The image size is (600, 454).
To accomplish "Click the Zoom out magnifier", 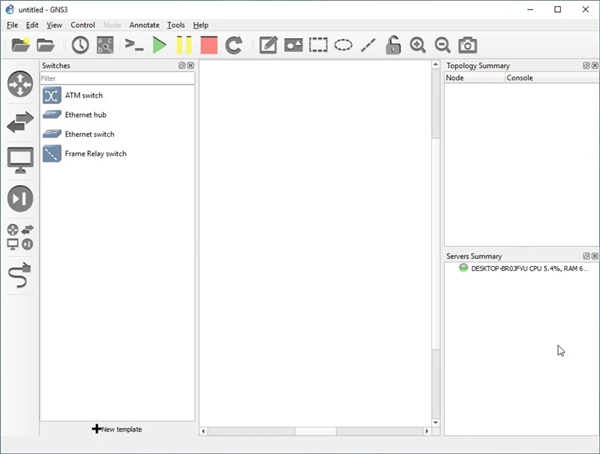I will click(442, 45).
